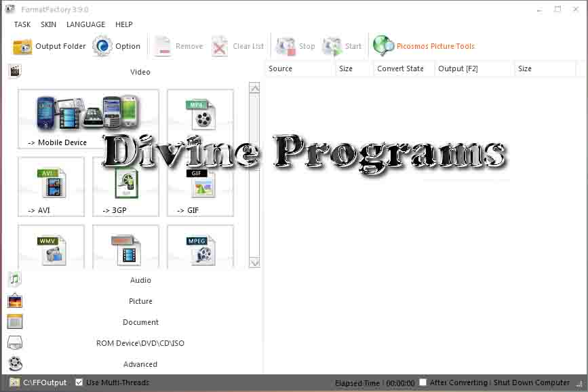Click the Option button label

pos(128,46)
